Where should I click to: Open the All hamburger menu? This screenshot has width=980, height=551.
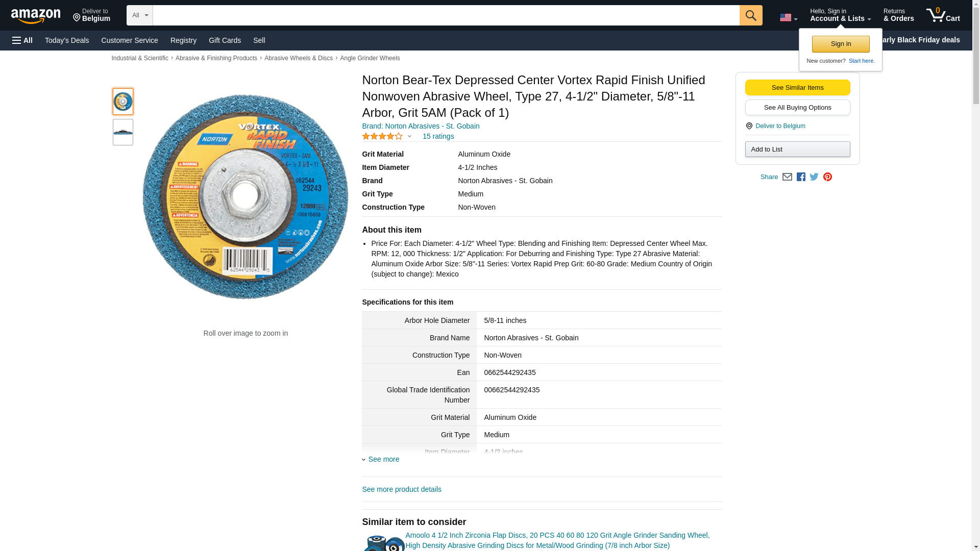(x=22, y=40)
